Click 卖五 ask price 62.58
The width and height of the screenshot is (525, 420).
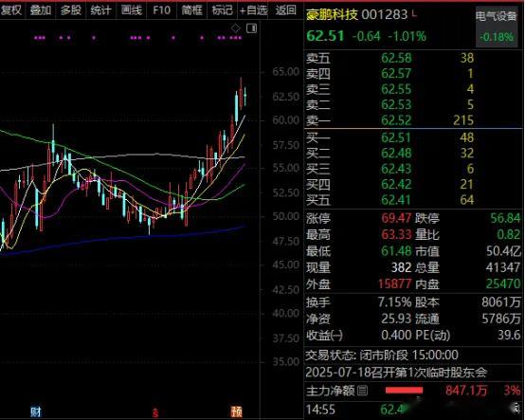tap(396, 58)
